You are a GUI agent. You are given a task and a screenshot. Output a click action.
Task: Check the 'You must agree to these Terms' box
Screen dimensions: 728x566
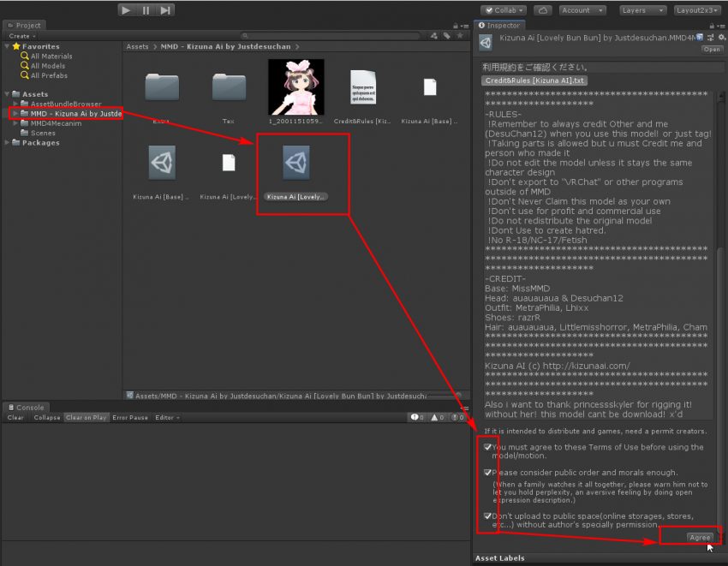(486, 446)
